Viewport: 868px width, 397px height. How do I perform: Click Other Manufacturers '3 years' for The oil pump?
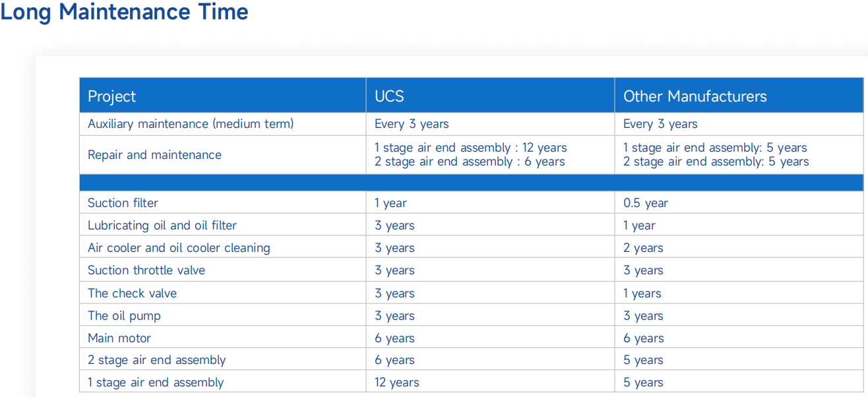[643, 316]
